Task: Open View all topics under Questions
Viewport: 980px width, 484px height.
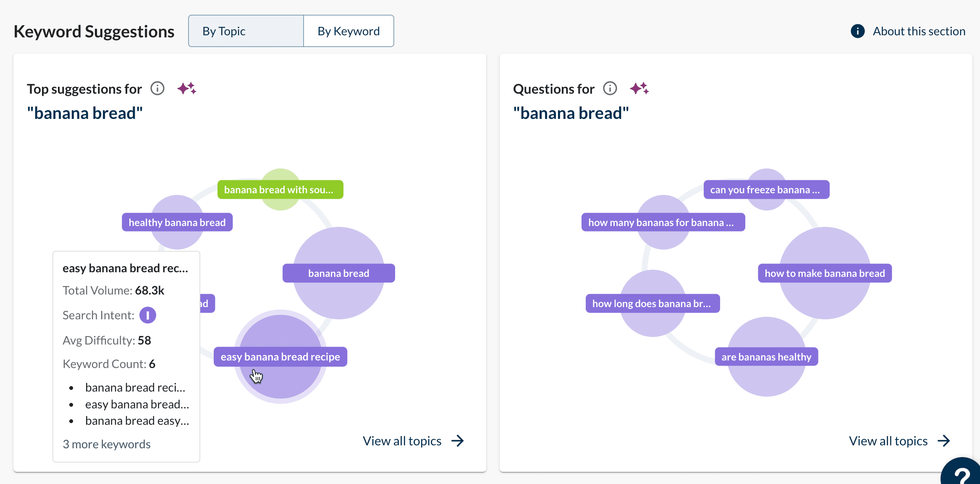Action: 888,441
